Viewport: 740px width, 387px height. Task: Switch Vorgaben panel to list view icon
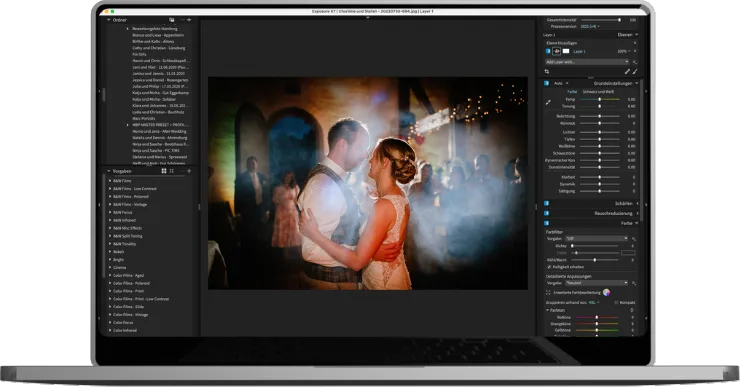[172, 171]
